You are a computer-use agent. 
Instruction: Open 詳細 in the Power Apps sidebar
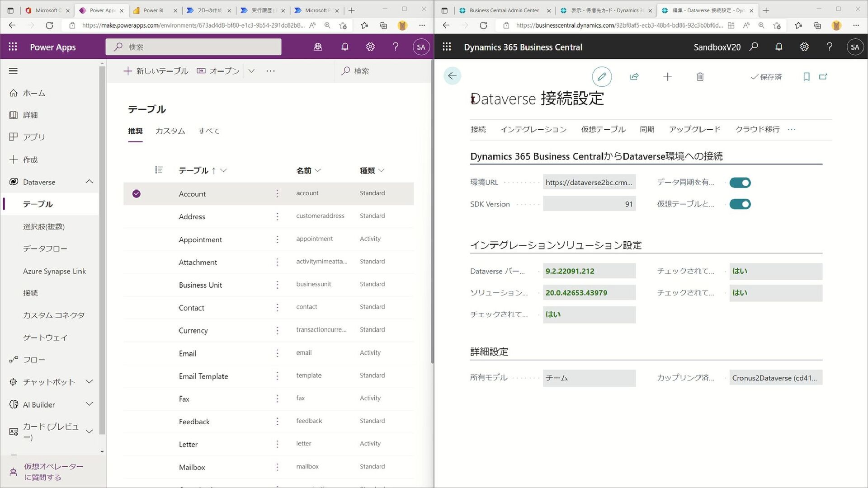30,115
